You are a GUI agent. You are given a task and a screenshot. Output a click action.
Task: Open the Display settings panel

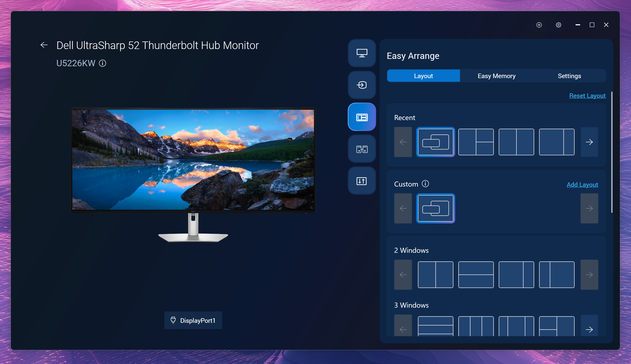pyautogui.click(x=361, y=53)
